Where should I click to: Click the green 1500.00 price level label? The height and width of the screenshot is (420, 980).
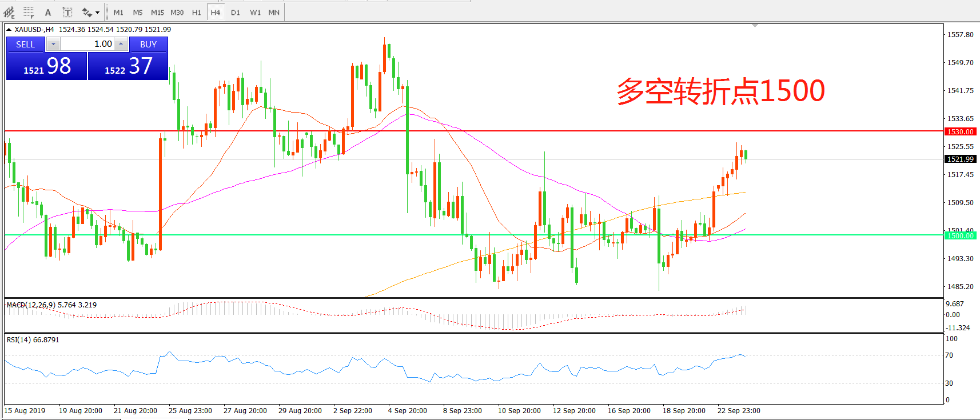click(960, 235)
